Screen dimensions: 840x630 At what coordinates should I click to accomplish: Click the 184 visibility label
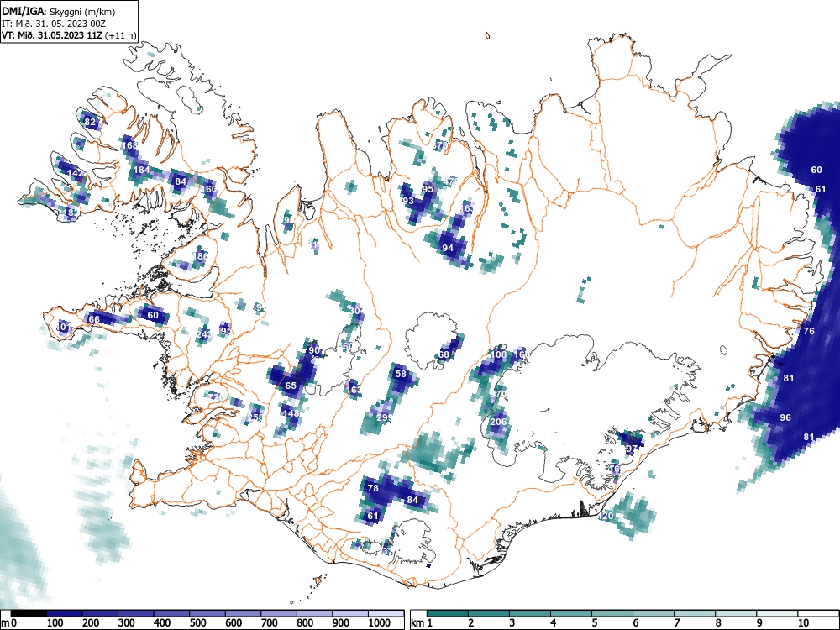pos(141,170)
